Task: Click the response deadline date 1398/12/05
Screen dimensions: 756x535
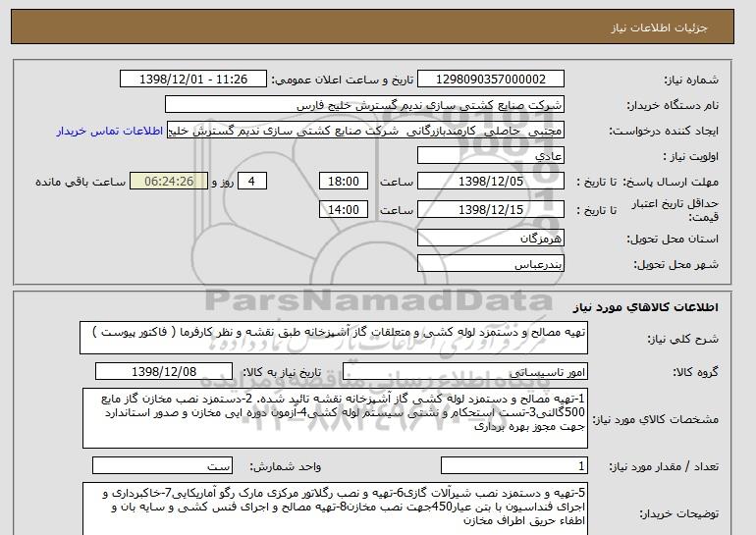Action: click(491, 182)
